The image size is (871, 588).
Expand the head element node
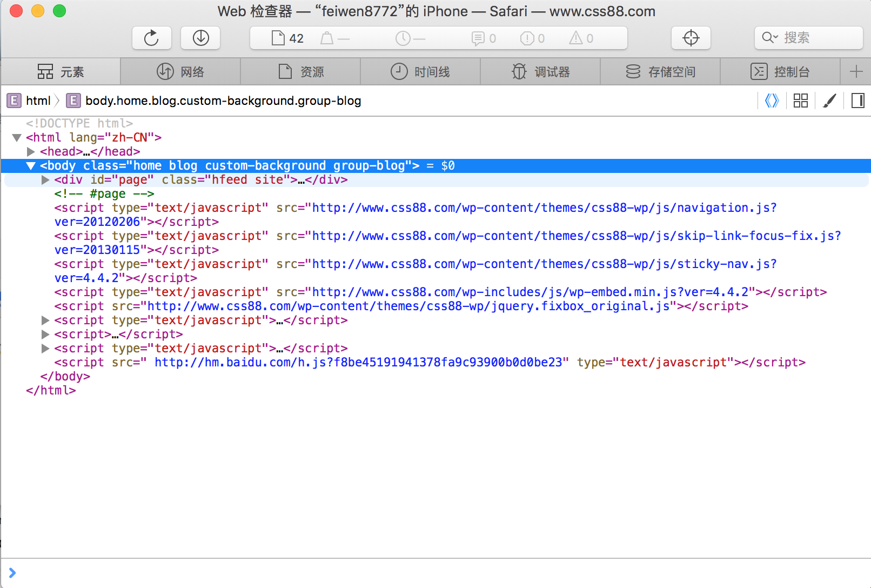(31, 151)
